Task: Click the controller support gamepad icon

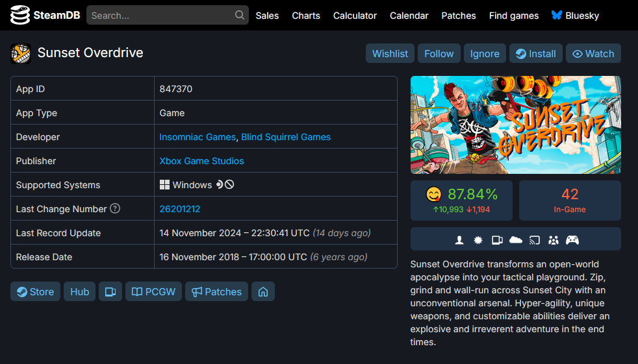Action: (572, 240)
